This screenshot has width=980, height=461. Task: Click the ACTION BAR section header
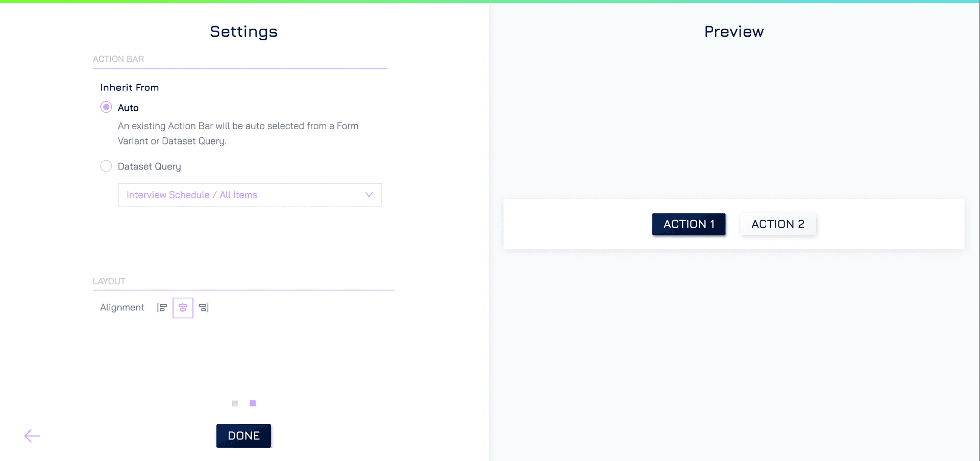point(118,59)
